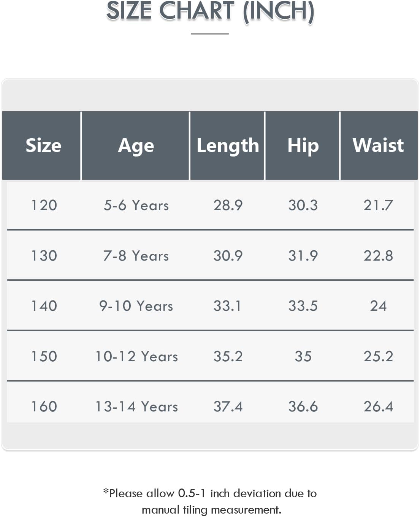Image resolution: width=420 pixels, height=517 pixels.
Task: Select the size 130 cell
Action: (x=44, y=256)
